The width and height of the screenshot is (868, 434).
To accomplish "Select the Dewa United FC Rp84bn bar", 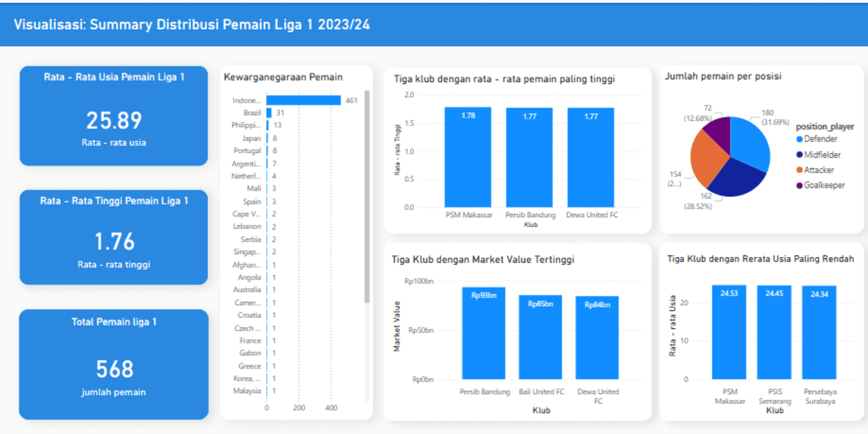I will (x=597, y=338).
